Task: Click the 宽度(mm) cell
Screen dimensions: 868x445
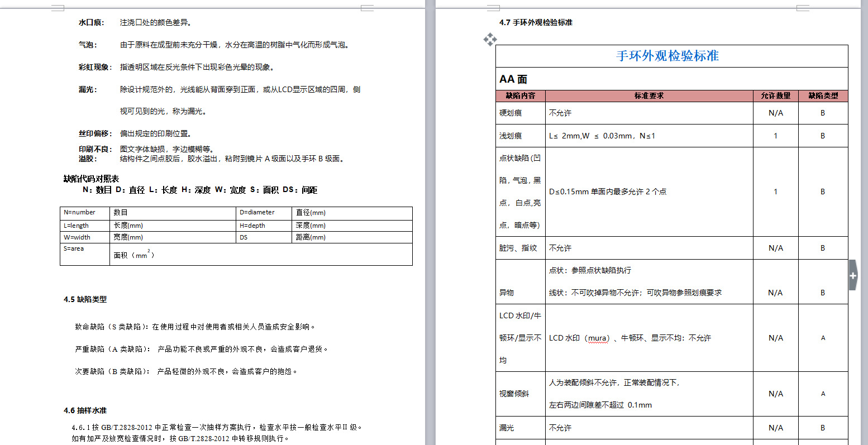Action: pyautogui.click(x=174, y=237)
